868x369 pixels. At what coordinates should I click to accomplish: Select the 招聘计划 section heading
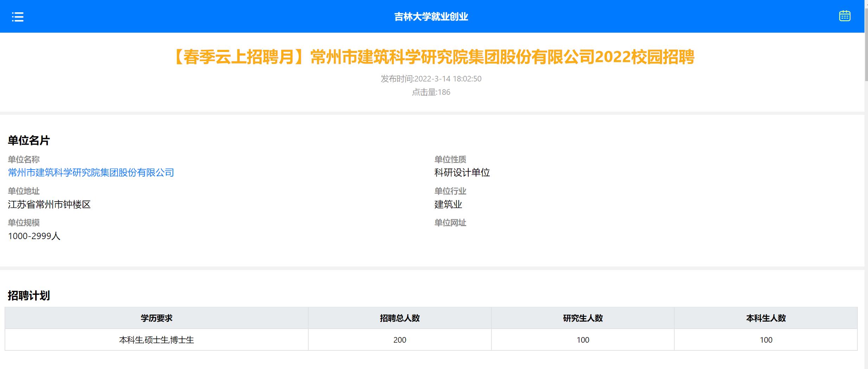pos(29,296)
